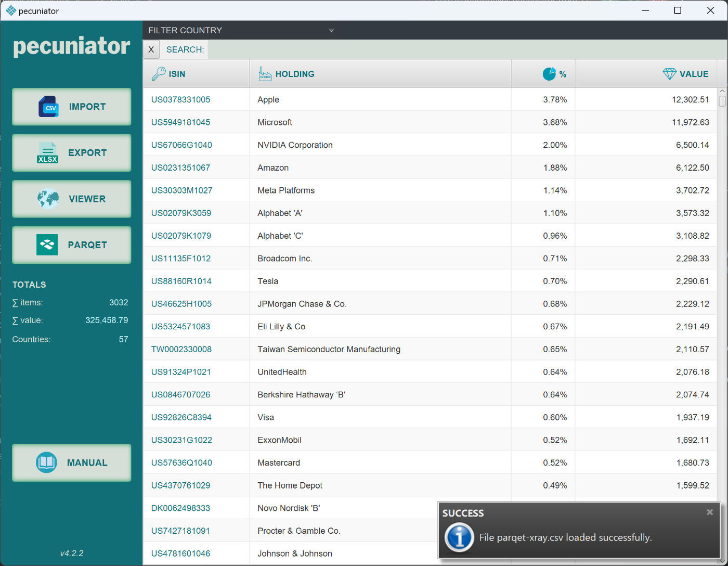This screenshot has height=566, width=728.
Task: Dismiss the success notification popup
Action: coord(709,512)
